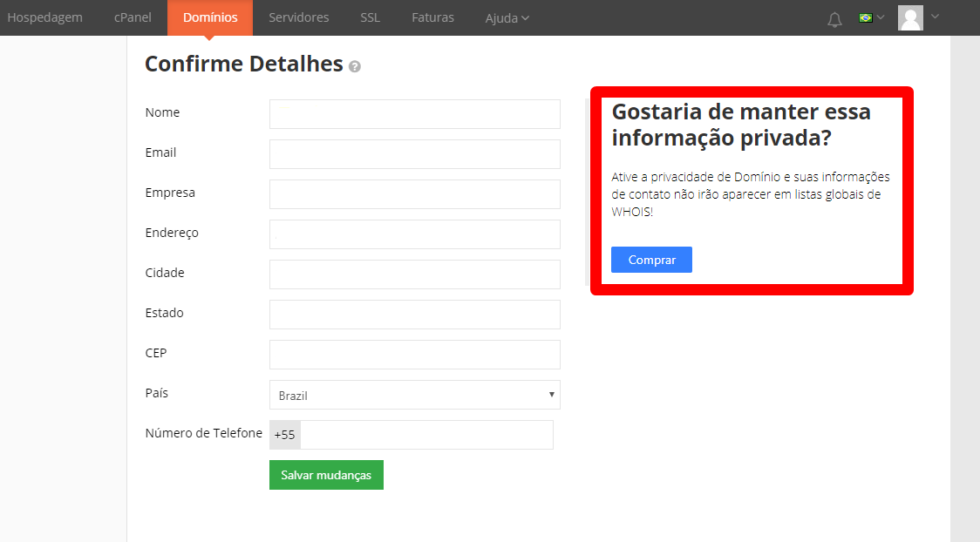
Task: Click the notification bell icon
Action: [x=834, y=18]
